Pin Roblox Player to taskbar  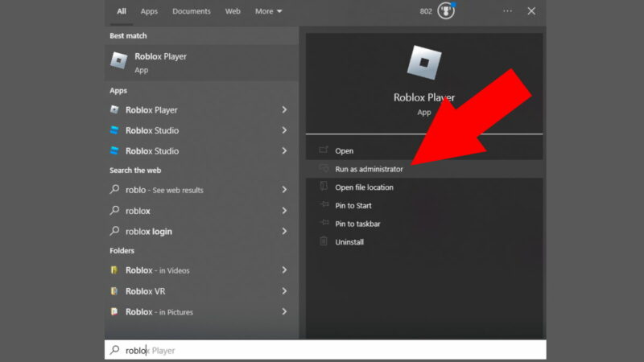357,224
